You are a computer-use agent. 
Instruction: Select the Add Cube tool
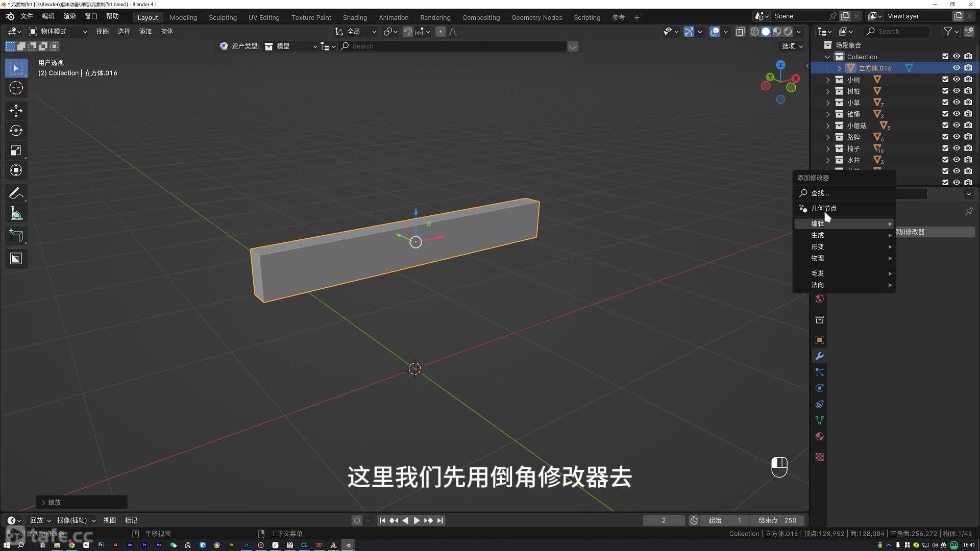[x=16, y=236]
